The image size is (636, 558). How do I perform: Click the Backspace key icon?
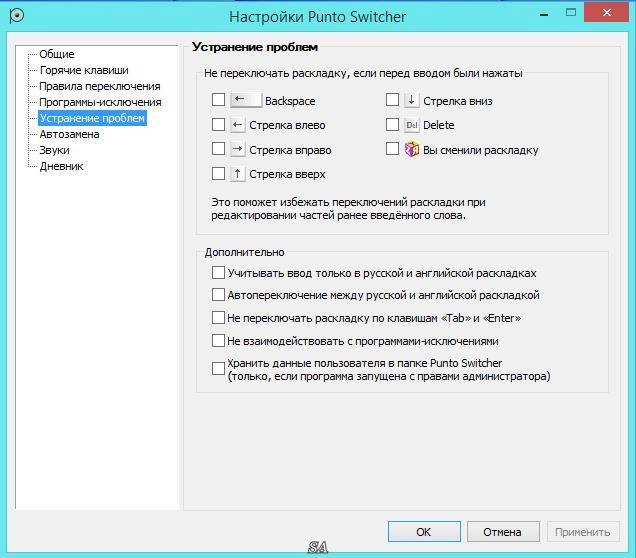246,100
